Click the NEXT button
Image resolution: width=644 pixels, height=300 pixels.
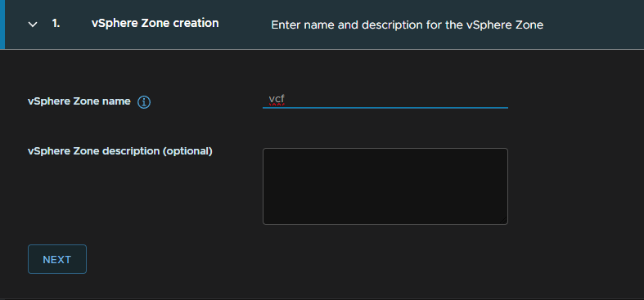57,259
